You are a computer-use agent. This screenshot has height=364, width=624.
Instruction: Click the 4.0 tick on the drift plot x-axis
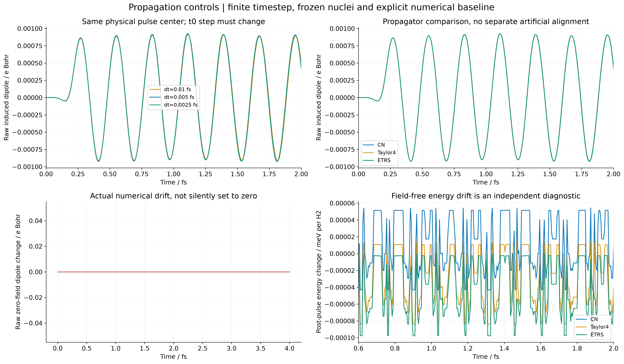[x=289, y=348]
